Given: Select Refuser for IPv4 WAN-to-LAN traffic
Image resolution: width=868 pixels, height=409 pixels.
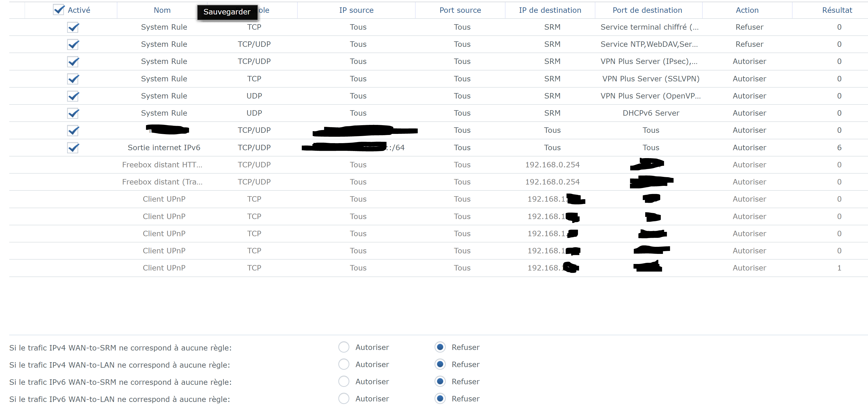Looking at the screenshot, I should [x=440, y=365].
